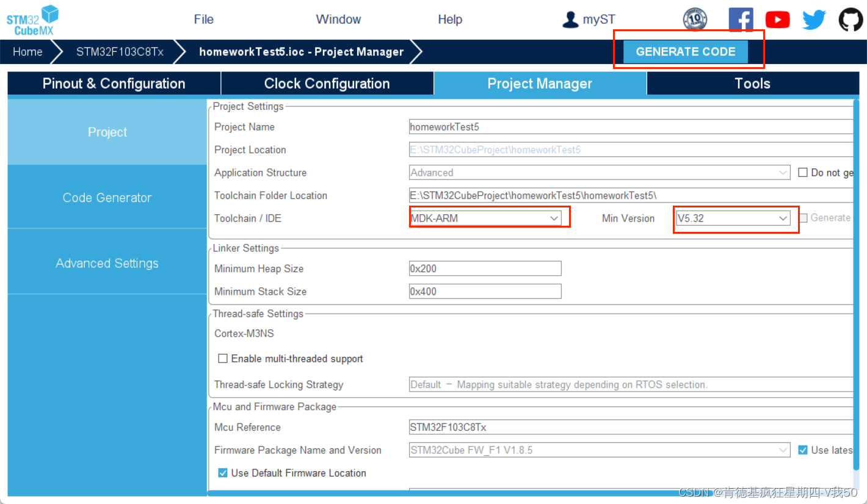Uncheck Use Default Firmware Location
Viewport: 867px width, 504px height.
223,473
